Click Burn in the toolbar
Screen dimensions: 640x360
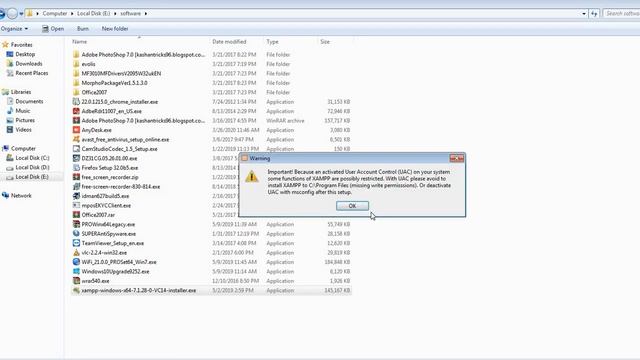click(x=82, y=29)
